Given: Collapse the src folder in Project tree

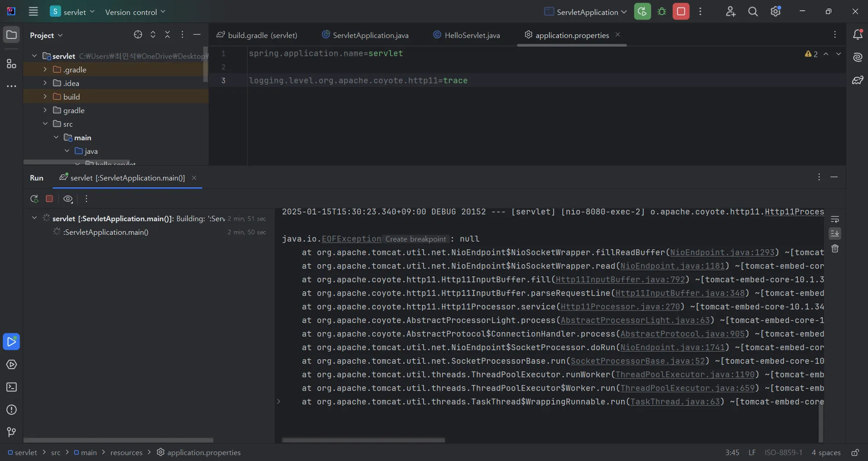Looking at the screenshot, I should coord(45,124).
